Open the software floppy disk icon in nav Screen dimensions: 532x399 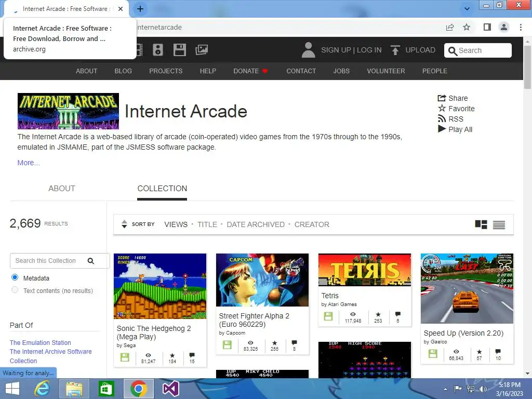pyautogui.click(x=179, y=50)
